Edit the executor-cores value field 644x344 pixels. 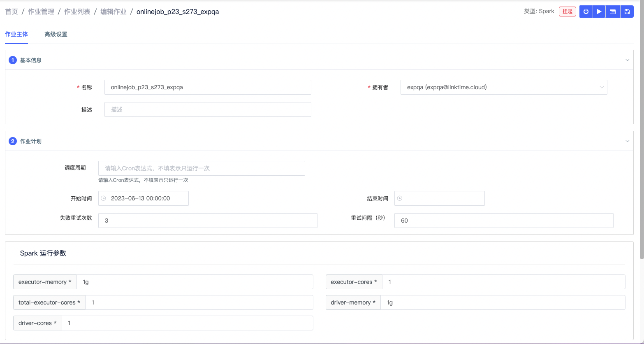coord(504,282)
